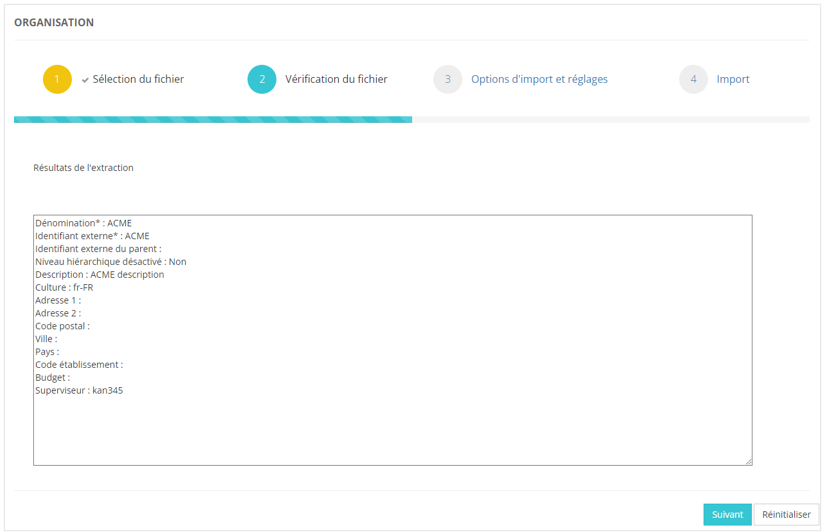822x532 pixels.
Task: Click the Culture : fr-FR line
Action: [64, 287]
